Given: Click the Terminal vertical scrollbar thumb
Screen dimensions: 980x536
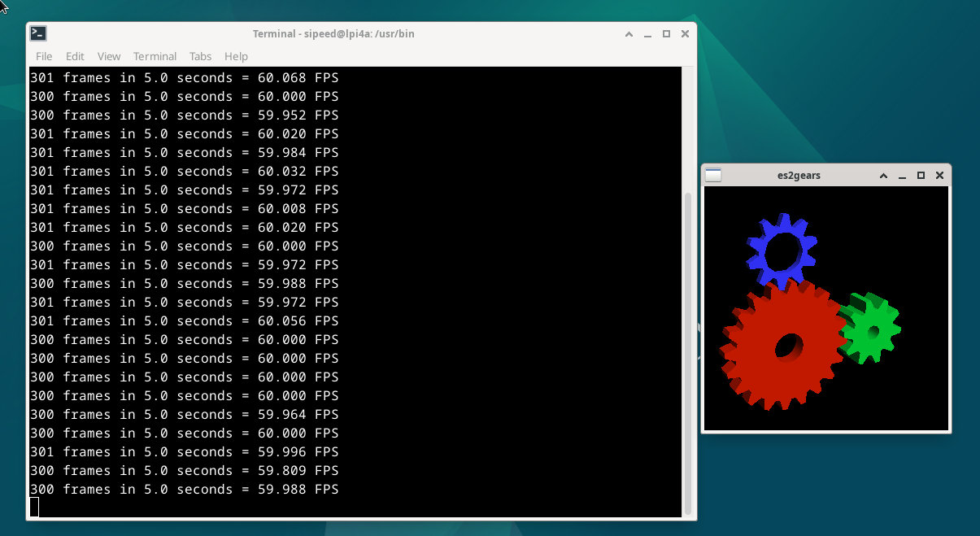Looking at the screenshot, I should pos(689,353).
